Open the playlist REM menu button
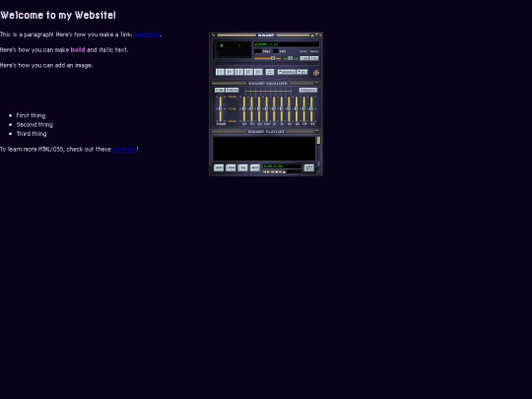This screenshot has height=399, width=532. click(231, 167)
